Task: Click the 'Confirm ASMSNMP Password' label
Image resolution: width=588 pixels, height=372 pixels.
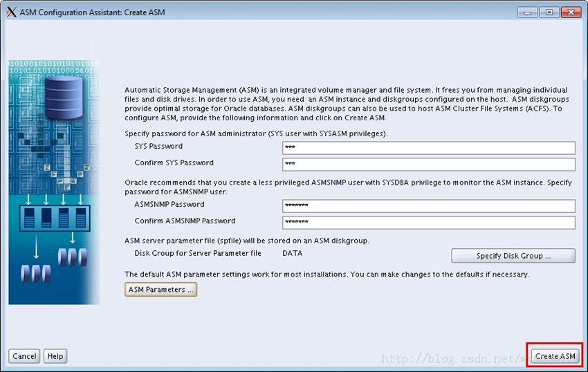Action: tap(185, 221)
